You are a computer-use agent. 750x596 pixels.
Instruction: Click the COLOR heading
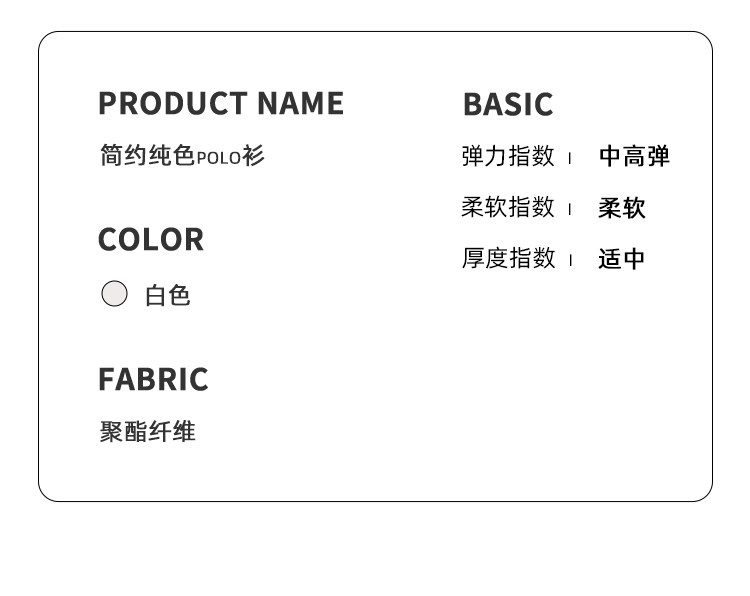pos(151,240)
